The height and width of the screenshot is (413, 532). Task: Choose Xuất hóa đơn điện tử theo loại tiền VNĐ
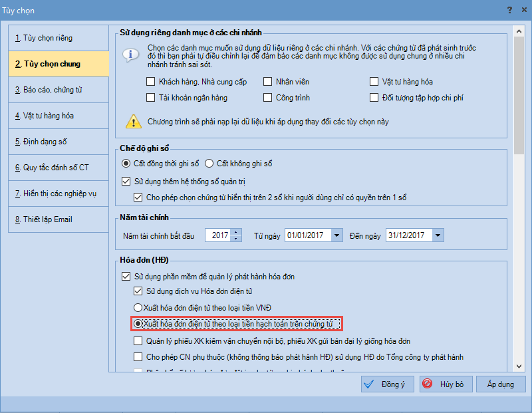[x=138, y=308]
